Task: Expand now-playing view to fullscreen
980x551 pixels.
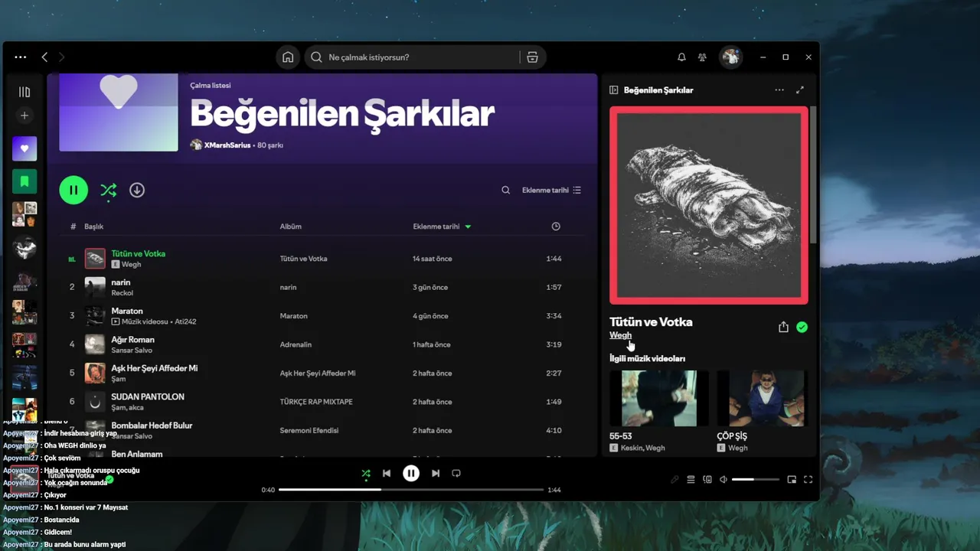Action: 800,90
